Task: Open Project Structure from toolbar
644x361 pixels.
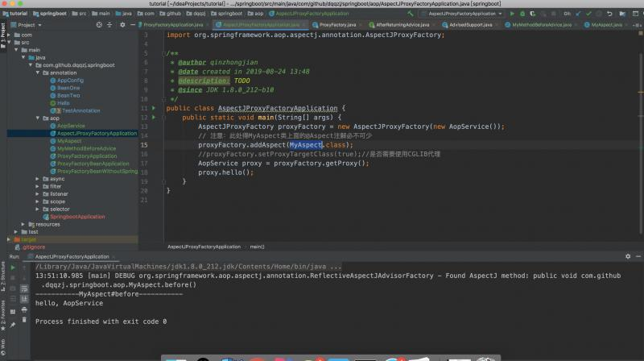Action: point(622,14)
